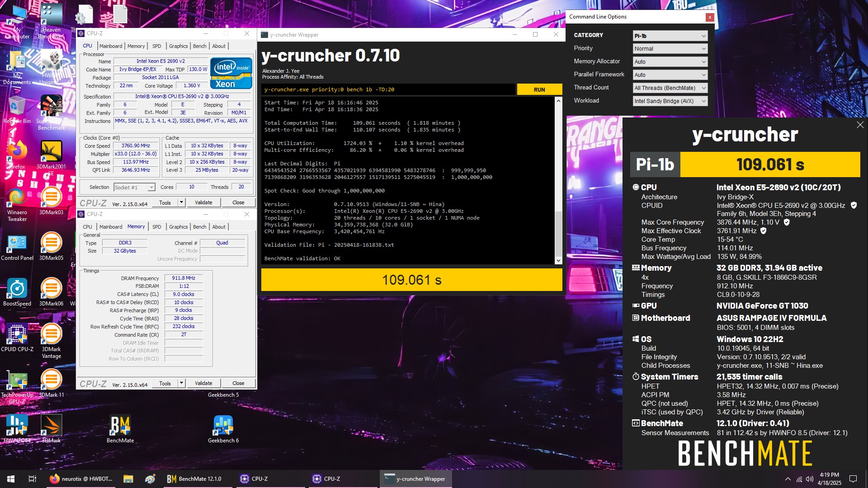
Task: Open My Documents desktop icon
Action: point(17,68)
